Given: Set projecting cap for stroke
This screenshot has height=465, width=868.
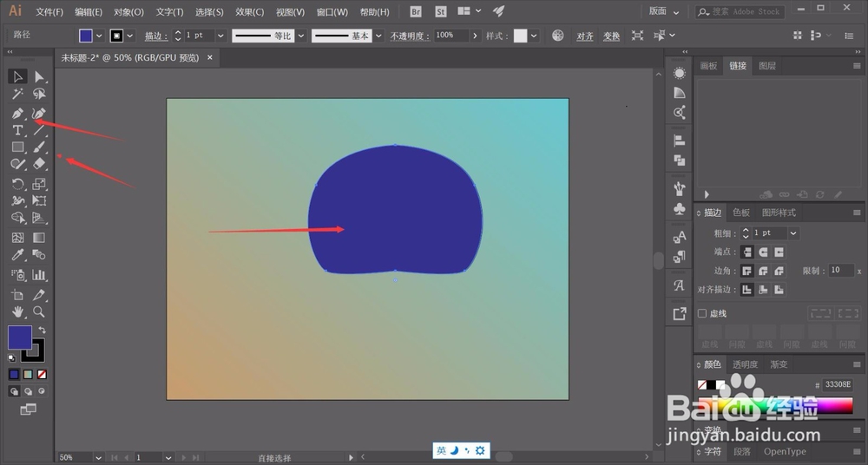Looking at the screenshot, I should (x=779, y=252).
